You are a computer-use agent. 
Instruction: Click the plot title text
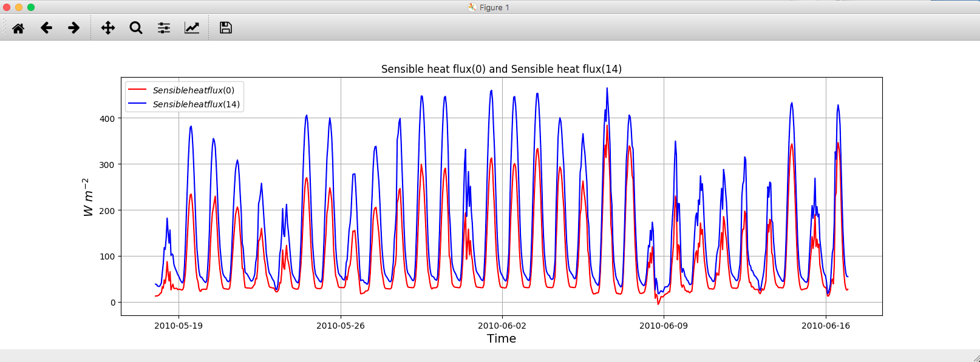[x=502, y=69]
